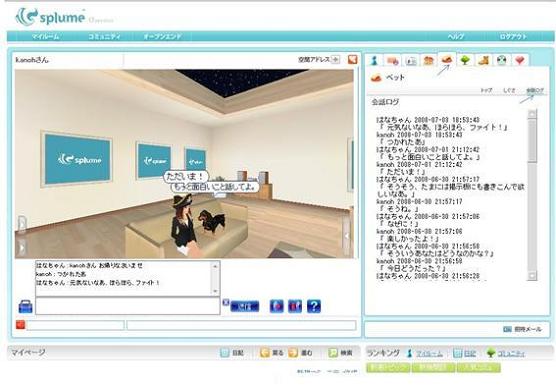Click the avatar with black hat
Image resolution: width=556 pixels, height=385 pixels.
point(184,225)
